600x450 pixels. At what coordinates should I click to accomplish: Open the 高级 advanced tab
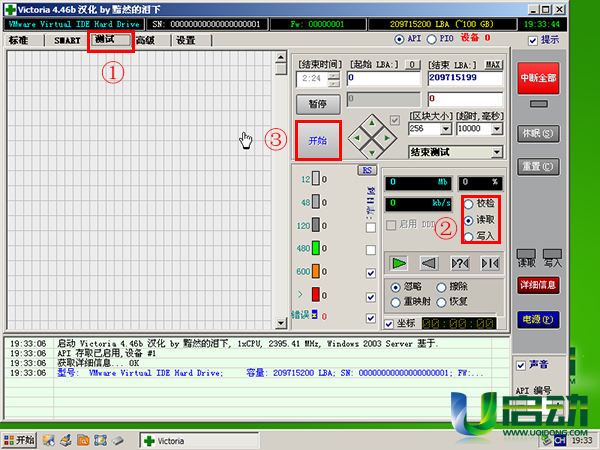pos(145,41)
